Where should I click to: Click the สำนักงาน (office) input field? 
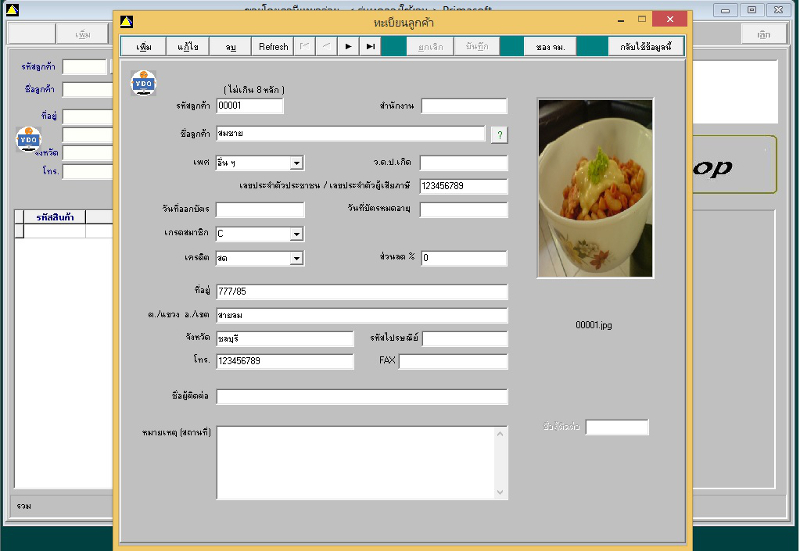tap(464, 106)
